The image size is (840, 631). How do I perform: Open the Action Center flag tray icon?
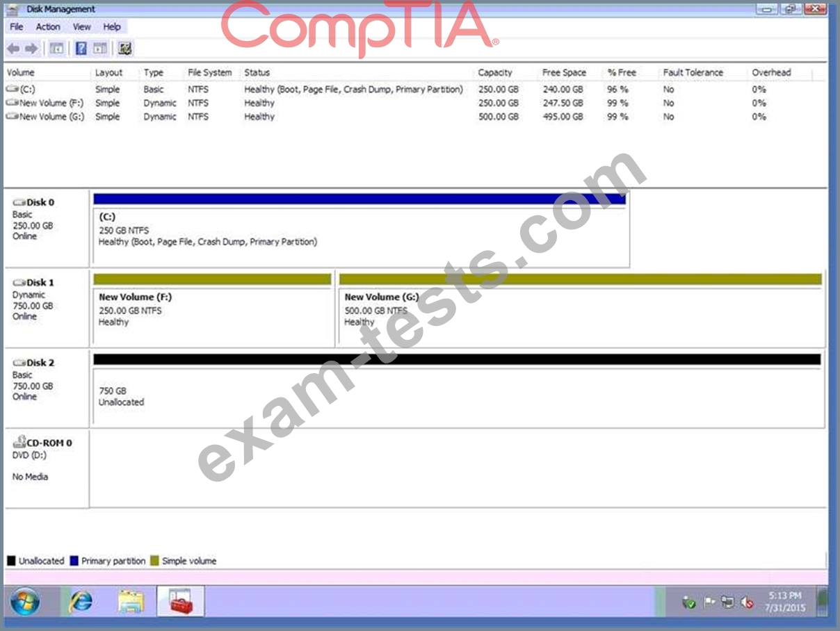(x=709, y=603)
